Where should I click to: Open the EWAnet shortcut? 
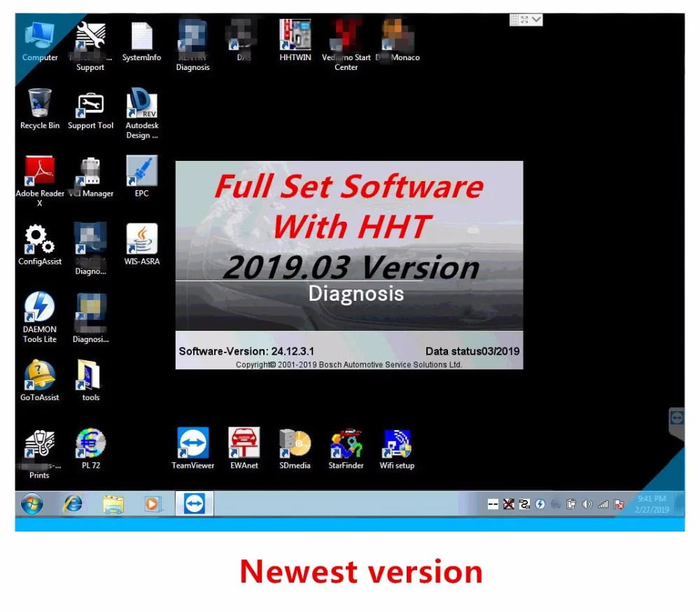pyautogui.click(x=244, y=449)
